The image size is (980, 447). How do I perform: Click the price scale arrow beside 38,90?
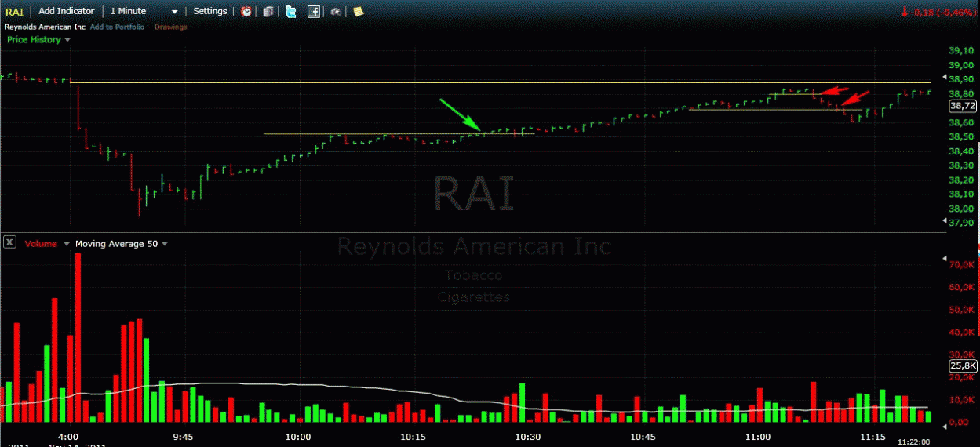[944, 76]
